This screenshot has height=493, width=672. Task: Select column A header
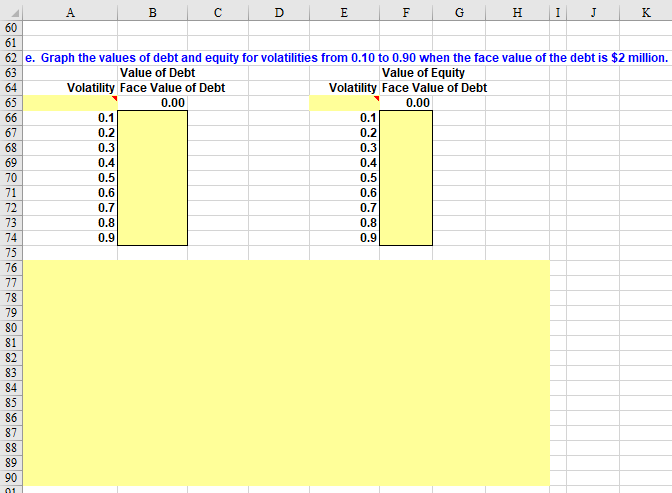click(x=70, y=13)
